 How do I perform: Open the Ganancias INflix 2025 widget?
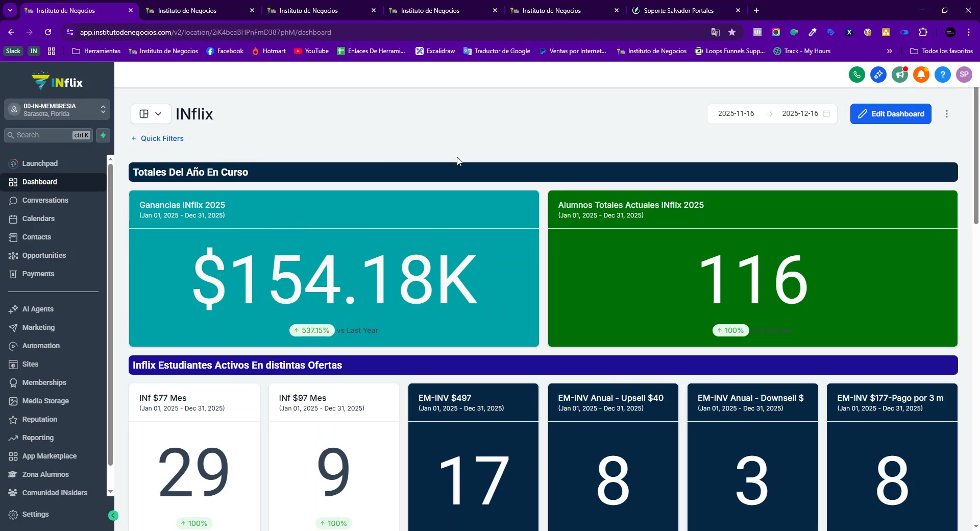334,269
